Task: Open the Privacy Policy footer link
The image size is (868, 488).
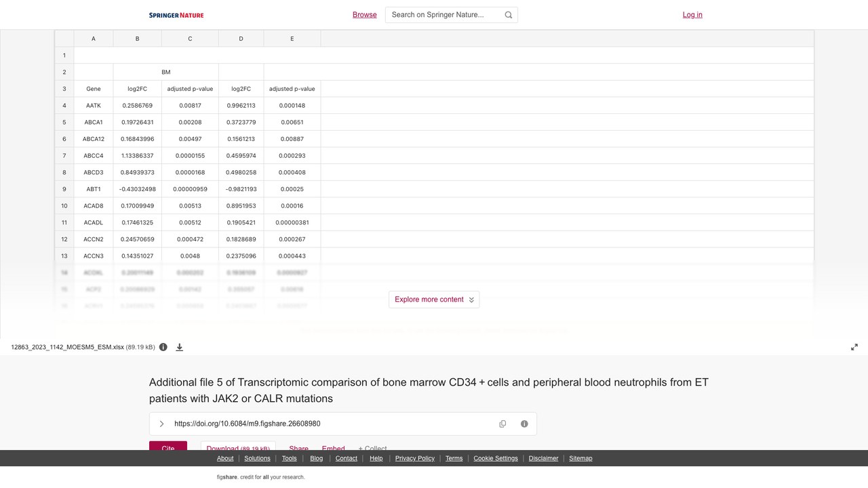Action: click(x=415, y=458)
